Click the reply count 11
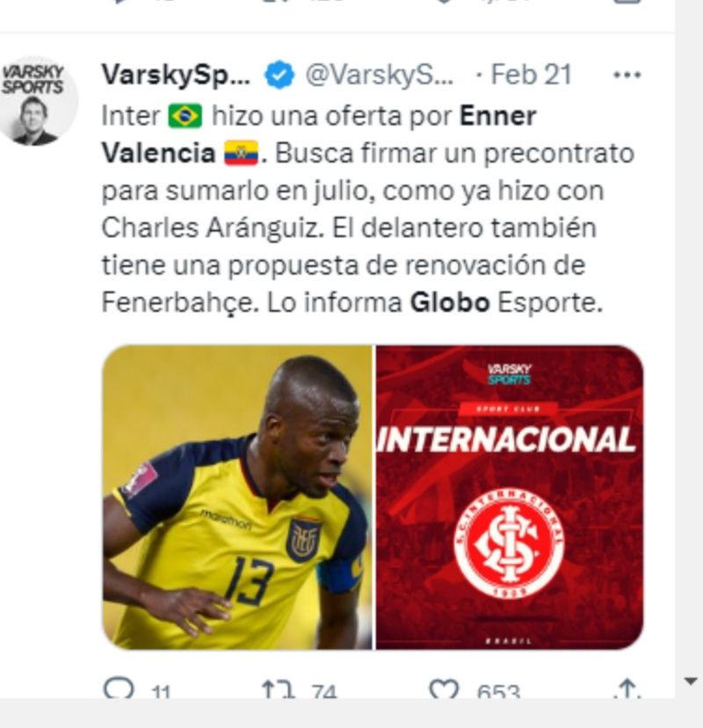 pyautogui.click(x=161, y=693)
